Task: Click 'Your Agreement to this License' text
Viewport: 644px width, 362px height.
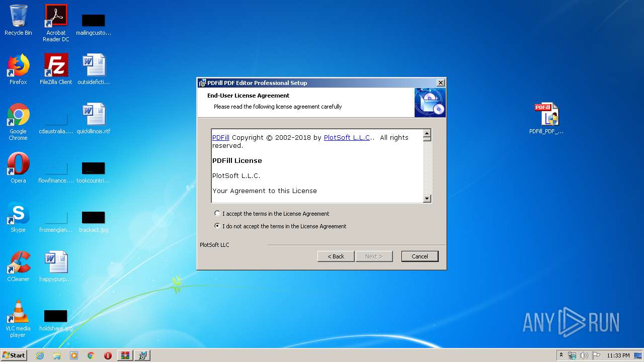Action: pos(265,191)
